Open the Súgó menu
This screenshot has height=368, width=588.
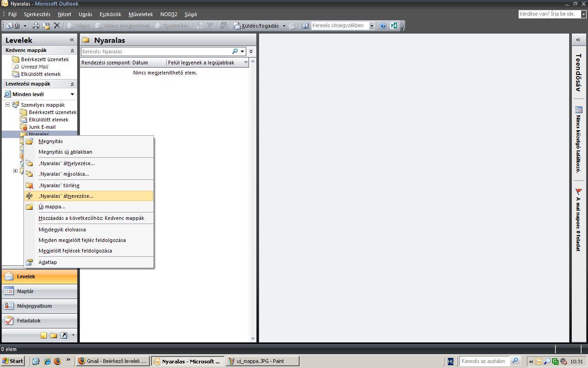(x=191, y=14)
